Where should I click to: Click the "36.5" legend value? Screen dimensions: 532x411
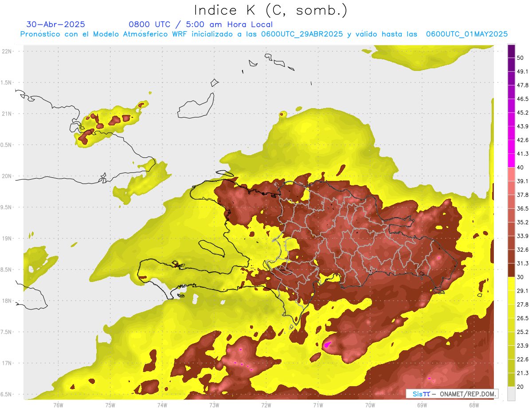click(522, 208)
